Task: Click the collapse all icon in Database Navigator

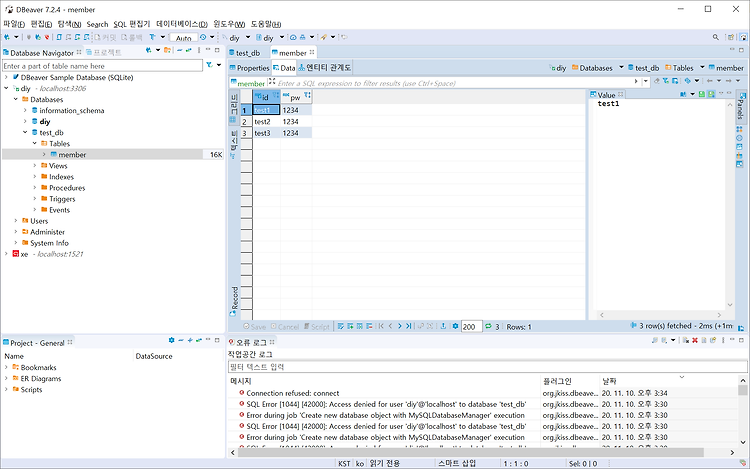Action: 179,50
